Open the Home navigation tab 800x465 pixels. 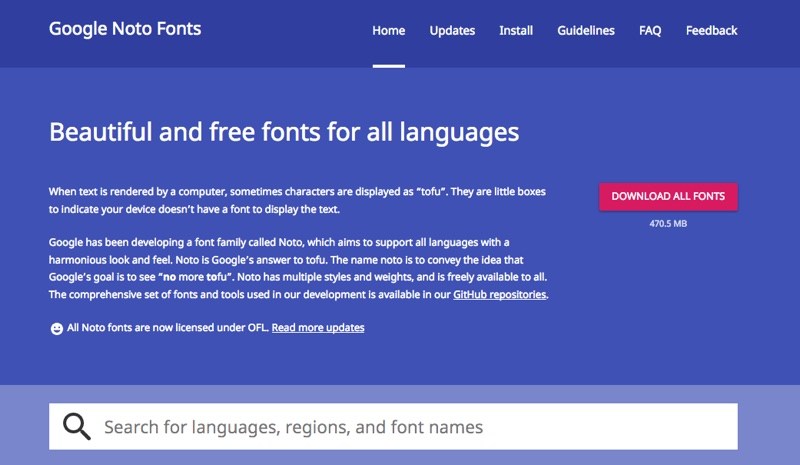click(388, 31)
